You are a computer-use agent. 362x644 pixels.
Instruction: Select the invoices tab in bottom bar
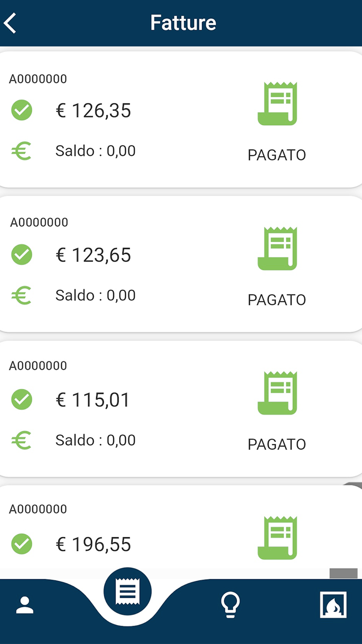[x=127, y=591]
